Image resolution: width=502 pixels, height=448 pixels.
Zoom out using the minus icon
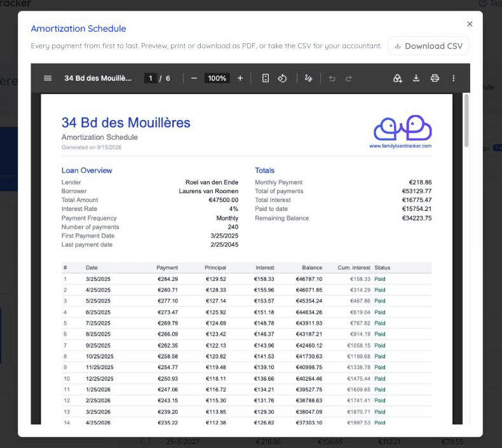[x=194, y=78]
